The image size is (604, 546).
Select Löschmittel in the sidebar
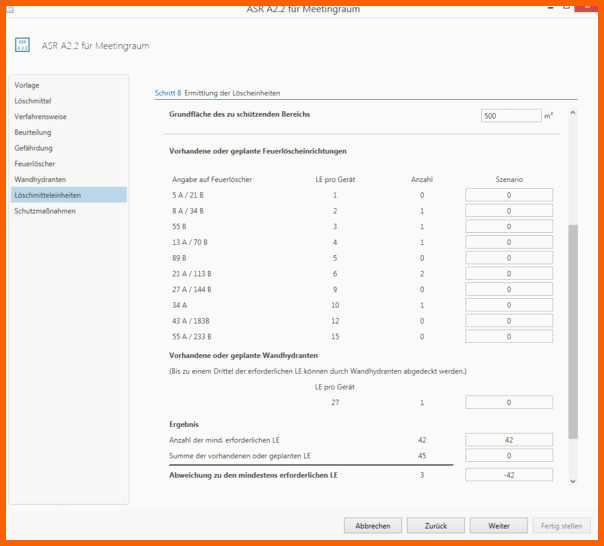[33, 101]
